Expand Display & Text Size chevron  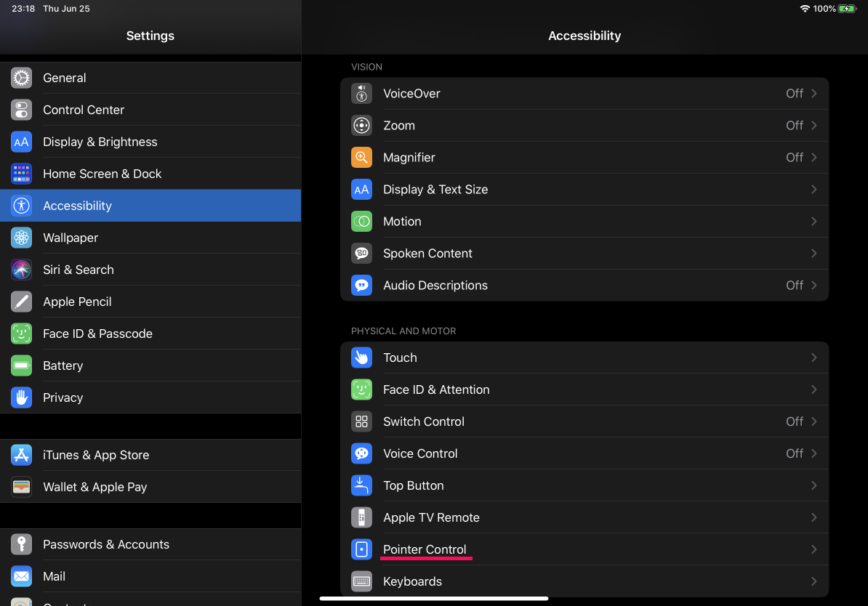pyautogui.click(x=813, y=190)
